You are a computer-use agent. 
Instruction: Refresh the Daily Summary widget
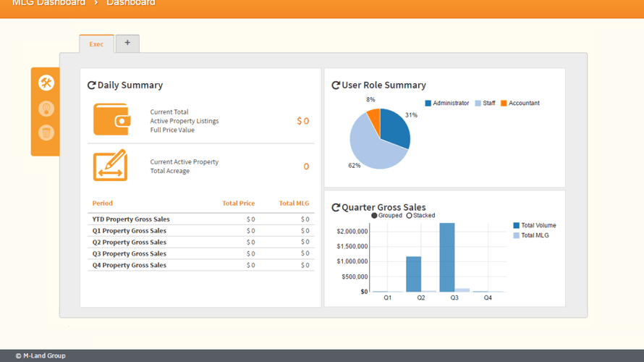point(91,85)
